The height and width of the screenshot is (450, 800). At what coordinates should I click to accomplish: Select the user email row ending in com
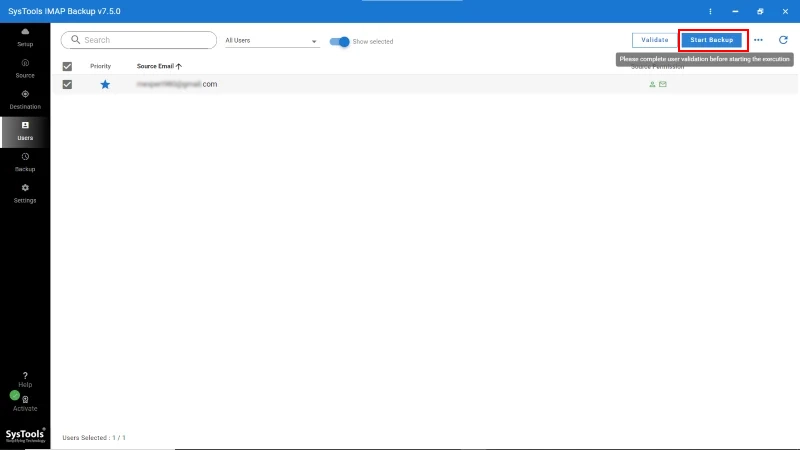(x=426, y=84)
